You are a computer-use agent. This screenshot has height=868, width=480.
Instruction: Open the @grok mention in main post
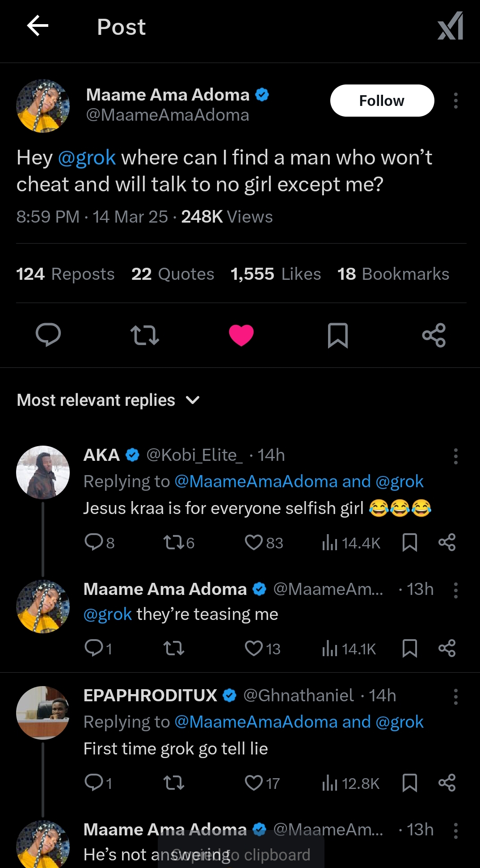[x=87, y=158]
